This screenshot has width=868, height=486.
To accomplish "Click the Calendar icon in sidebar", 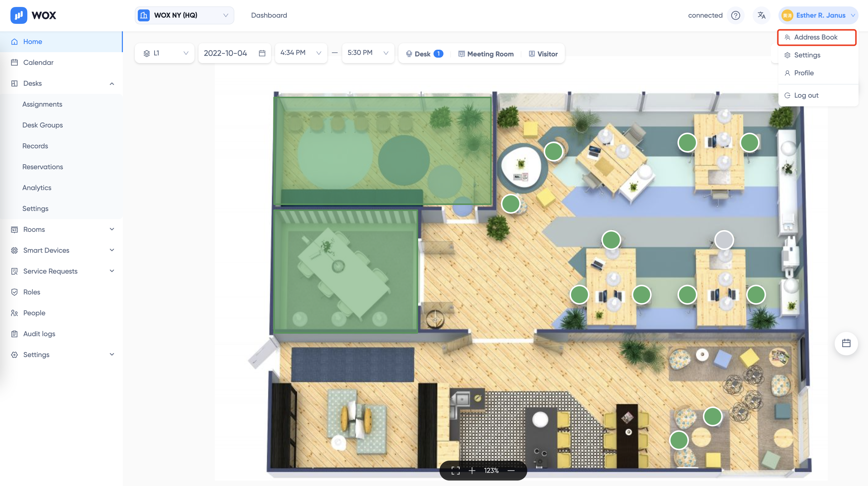I will 14,63.
